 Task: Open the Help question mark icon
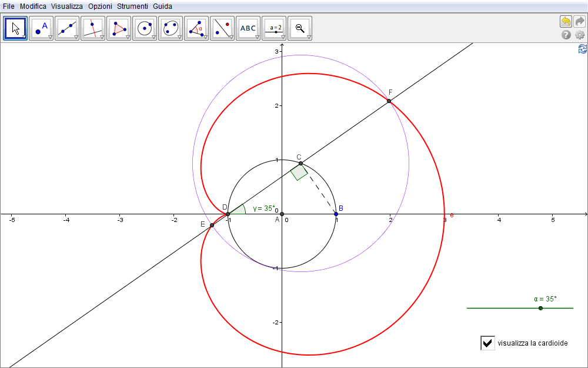tap(566, 35)
